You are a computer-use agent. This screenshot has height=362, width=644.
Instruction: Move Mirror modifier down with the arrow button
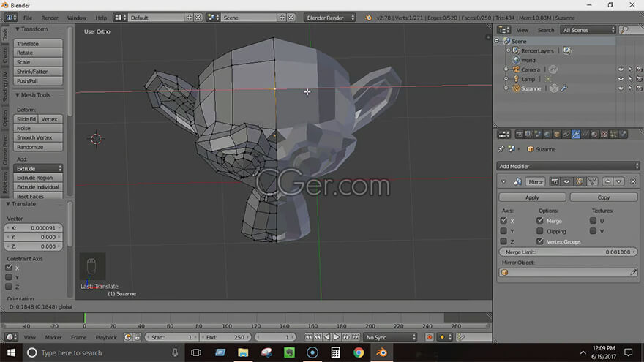(619, 181)
